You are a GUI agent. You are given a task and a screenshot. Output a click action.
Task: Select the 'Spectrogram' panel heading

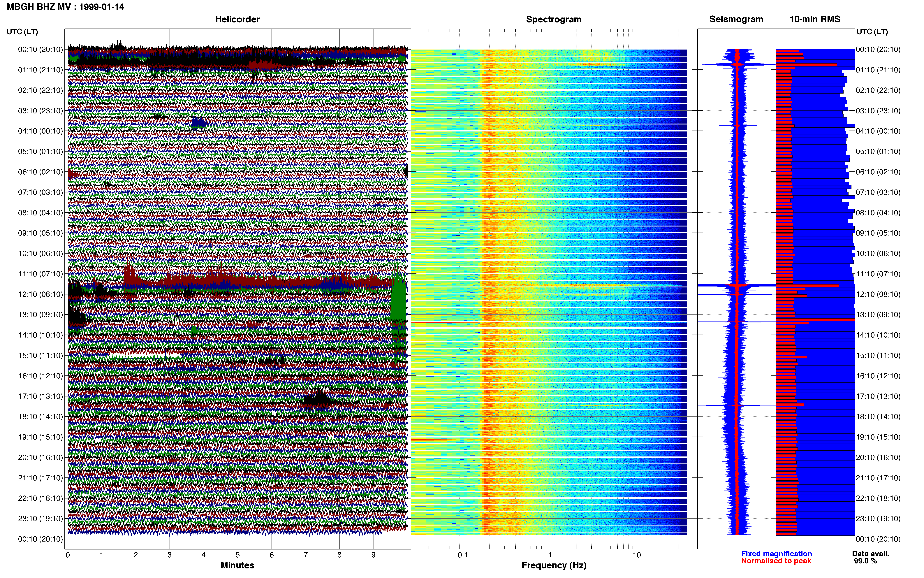(x=554, y=19)
